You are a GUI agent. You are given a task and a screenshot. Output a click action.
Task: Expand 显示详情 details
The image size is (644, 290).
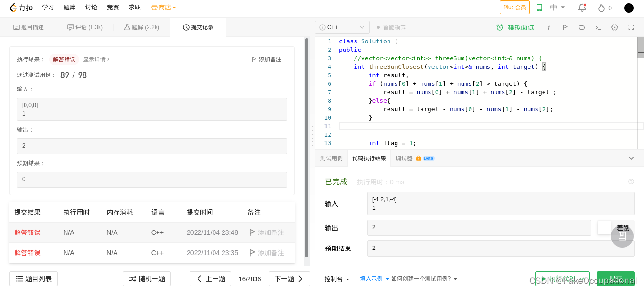coord(96,59)
